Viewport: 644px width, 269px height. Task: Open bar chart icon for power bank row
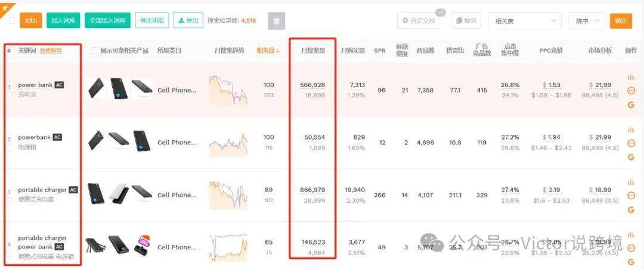click(631, 77)
